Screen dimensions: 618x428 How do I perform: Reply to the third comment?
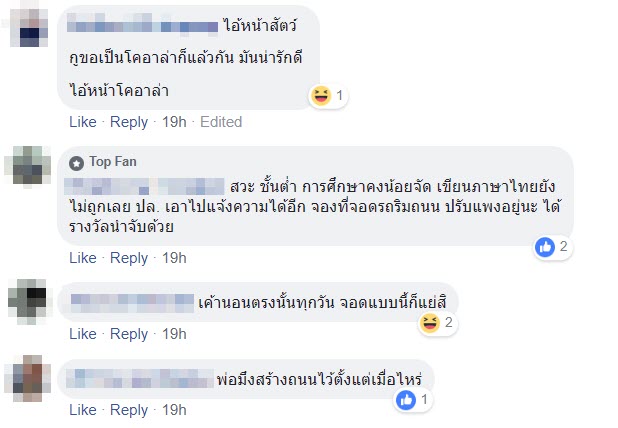coord(129,334)
